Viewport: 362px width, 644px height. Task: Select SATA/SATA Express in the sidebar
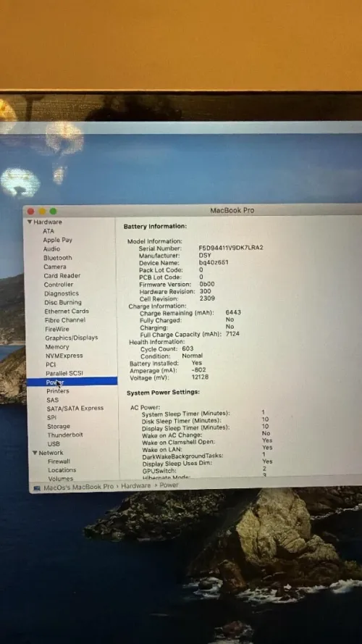[75, 409]
